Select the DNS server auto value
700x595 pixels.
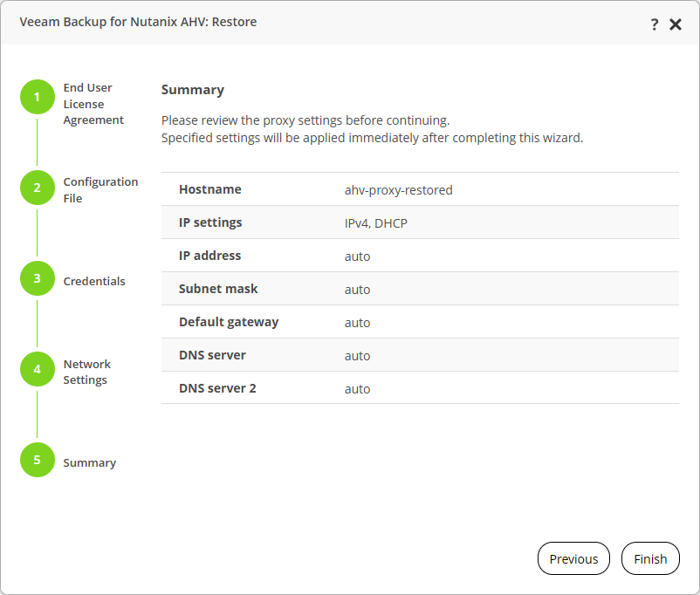[357, 356]
